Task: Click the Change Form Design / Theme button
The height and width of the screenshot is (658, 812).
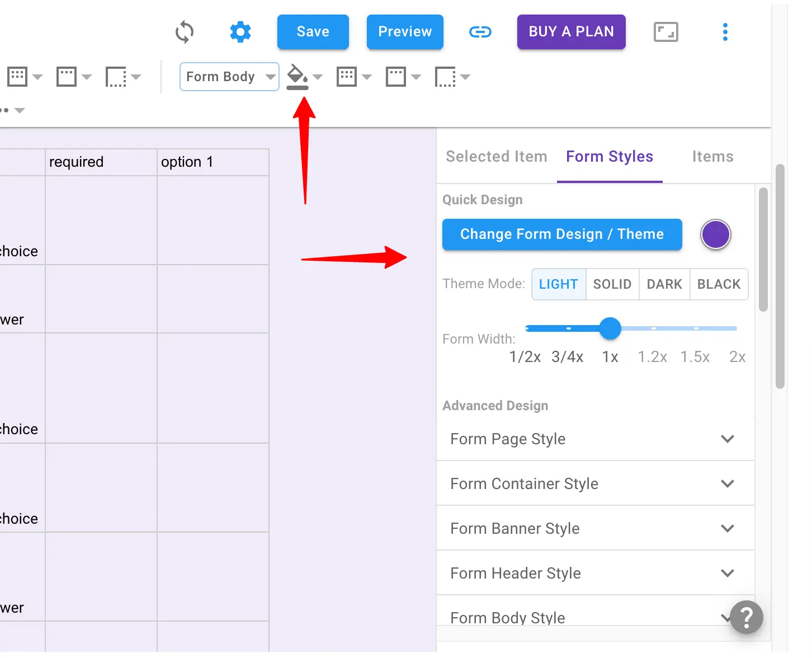Action: tap(562, 234)
